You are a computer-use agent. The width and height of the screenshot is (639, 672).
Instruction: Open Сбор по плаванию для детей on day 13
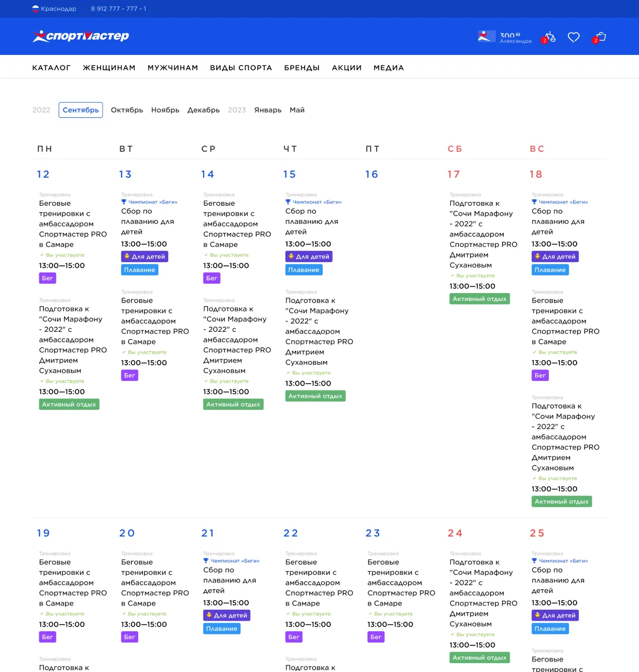pyautogui.click(x=148, y=221)
